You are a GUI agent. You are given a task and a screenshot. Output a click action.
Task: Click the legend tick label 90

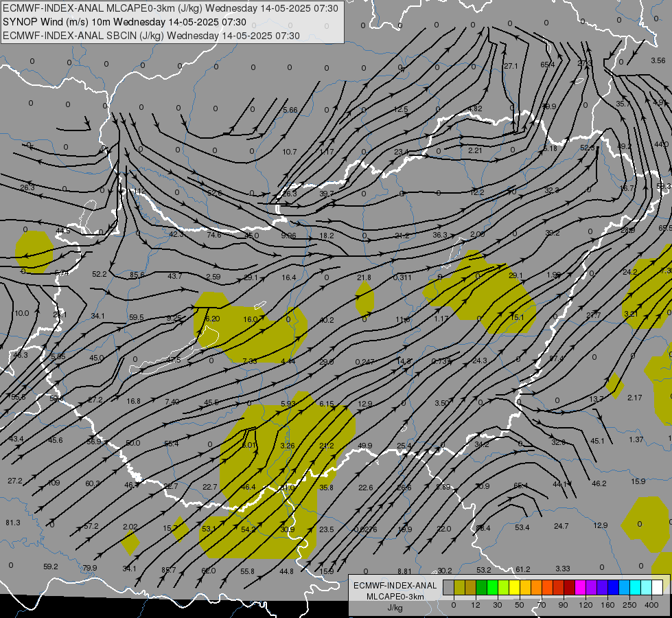coord(563,605)
